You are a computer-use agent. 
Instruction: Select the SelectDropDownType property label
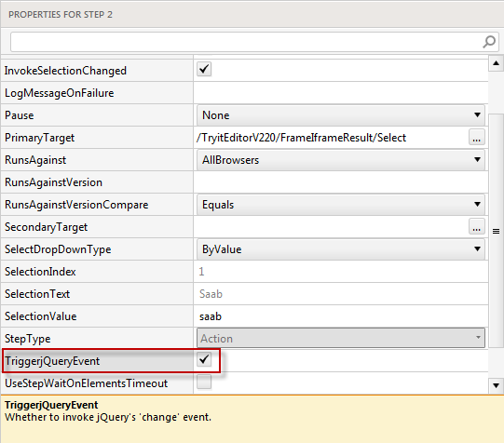click(58, 249)
